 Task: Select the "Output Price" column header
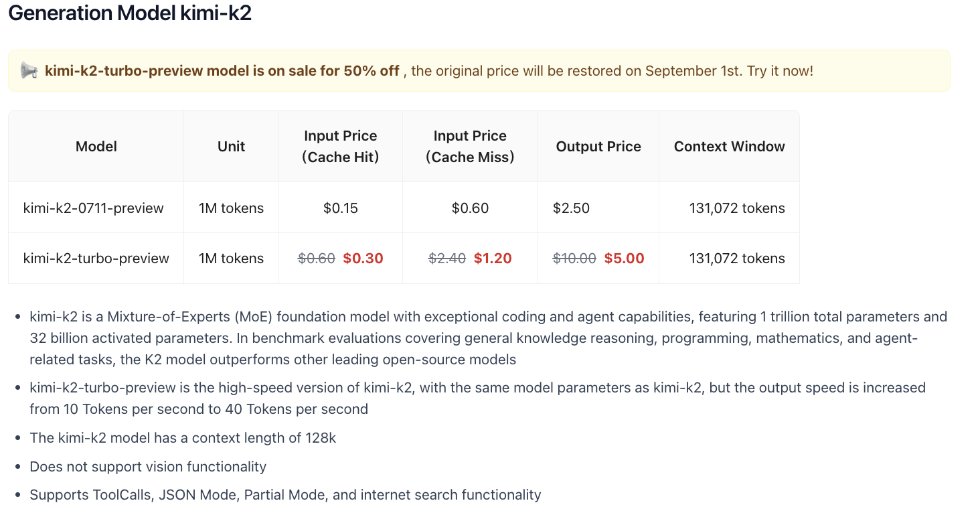click(x=598, y=147)
